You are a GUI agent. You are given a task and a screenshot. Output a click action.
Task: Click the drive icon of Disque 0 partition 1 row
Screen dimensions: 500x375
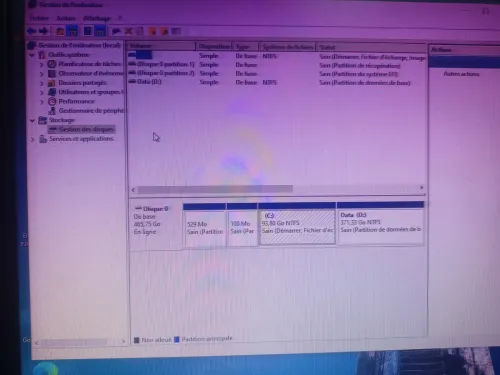tap(132, 64)
